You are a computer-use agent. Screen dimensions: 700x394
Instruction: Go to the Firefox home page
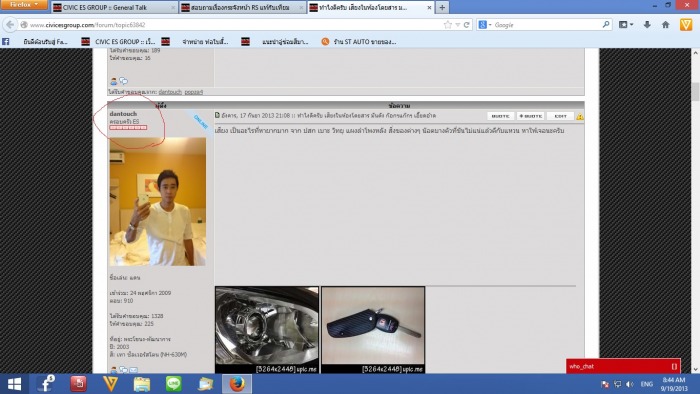666,25
